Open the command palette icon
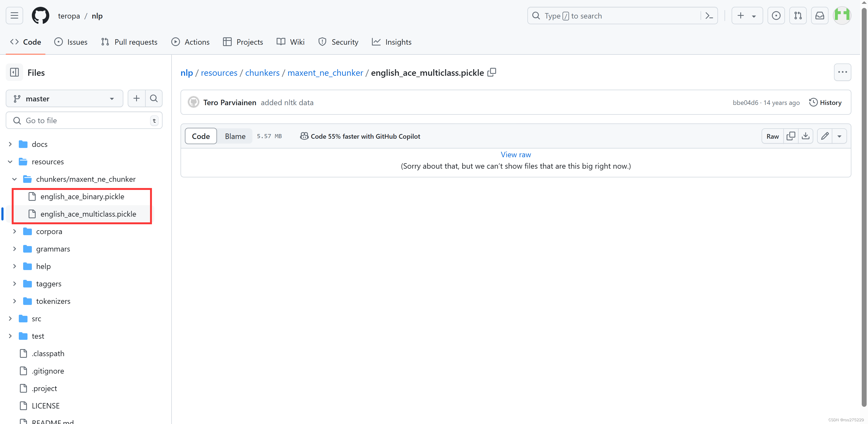The width and height of the screenshot is (868, 424). [x=709, y=16]
